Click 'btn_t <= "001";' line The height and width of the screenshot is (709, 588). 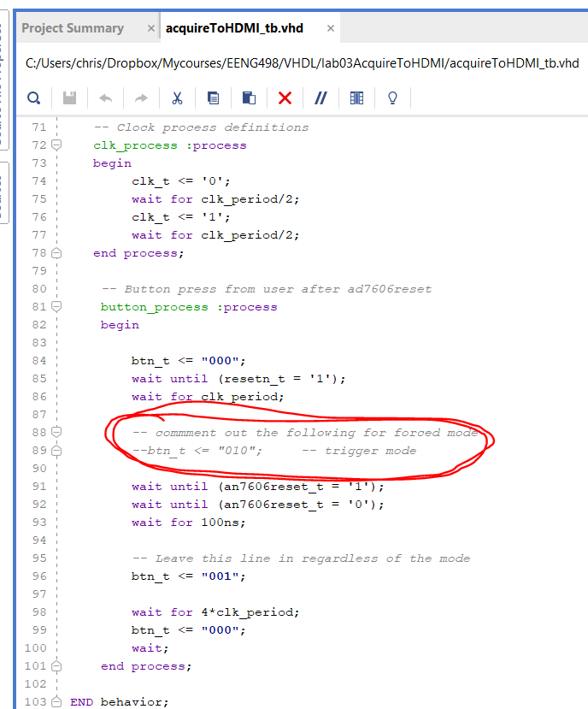coord(189,576)
